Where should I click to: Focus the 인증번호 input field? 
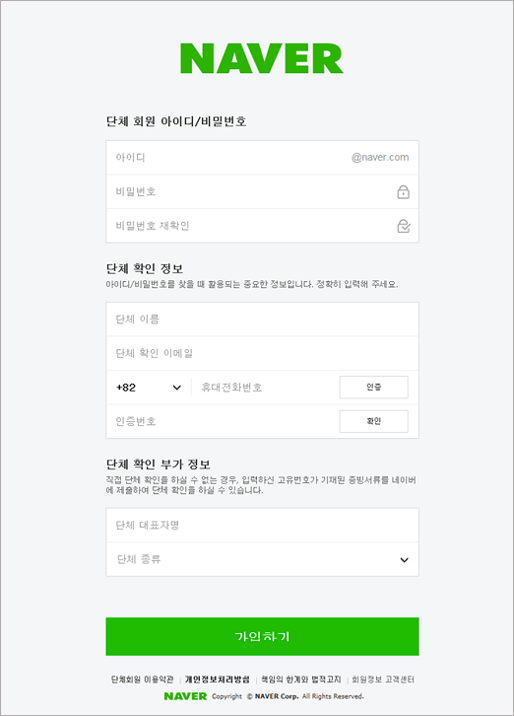[x=222, y=421]
